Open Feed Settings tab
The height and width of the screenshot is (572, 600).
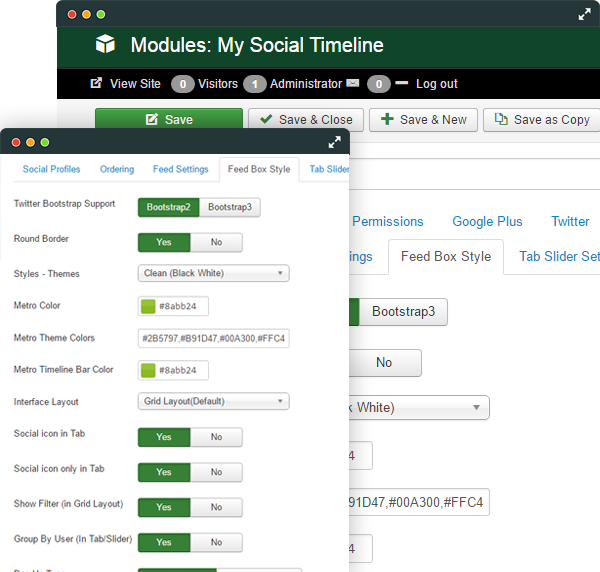[x=181, y=169]
